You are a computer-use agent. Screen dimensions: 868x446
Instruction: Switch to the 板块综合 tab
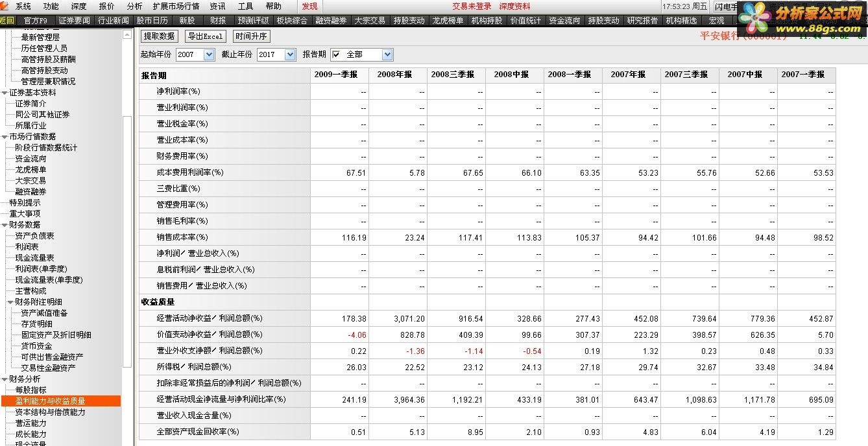coord(292,21)
